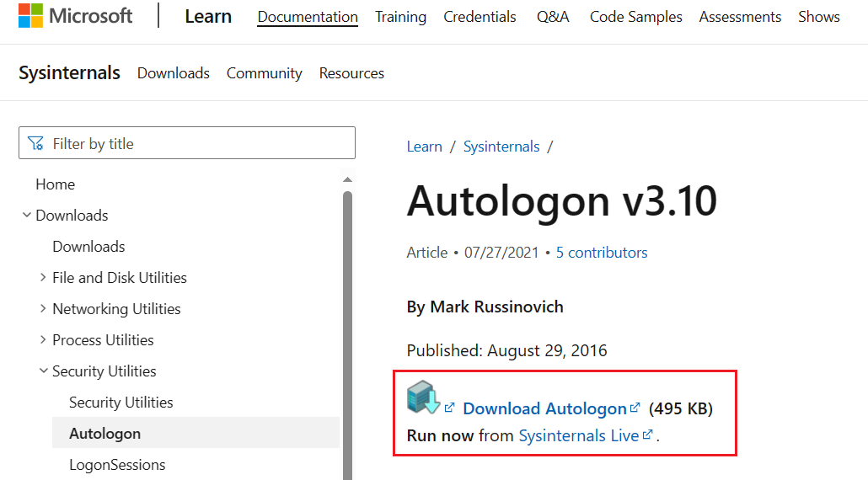Go to the Training section

point(401,17)
